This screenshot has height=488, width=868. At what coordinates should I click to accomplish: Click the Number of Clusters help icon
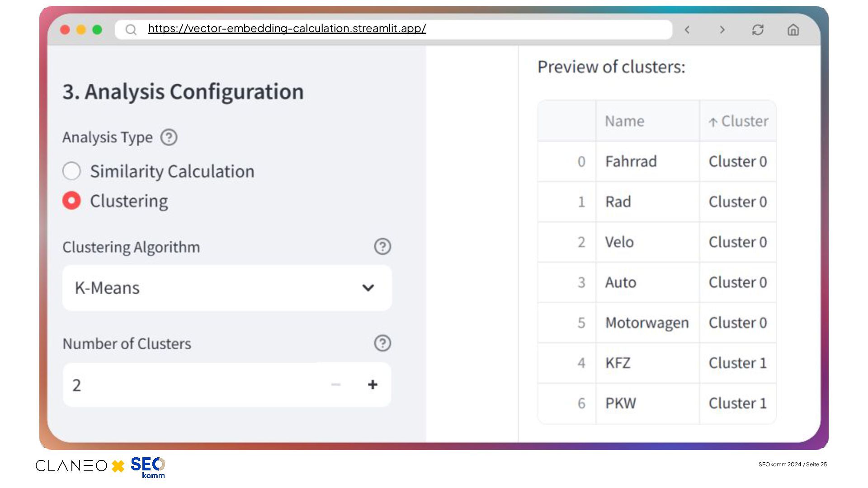pos(382,343)
